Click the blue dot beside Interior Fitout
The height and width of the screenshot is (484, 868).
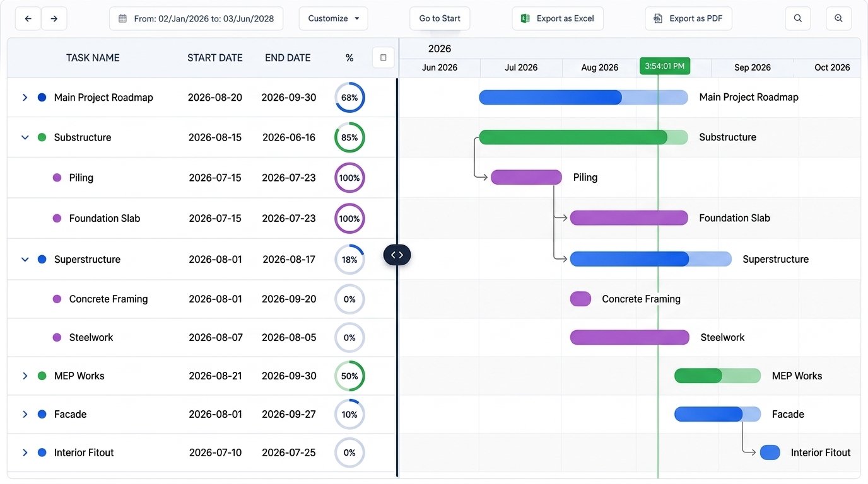point(42,453)
